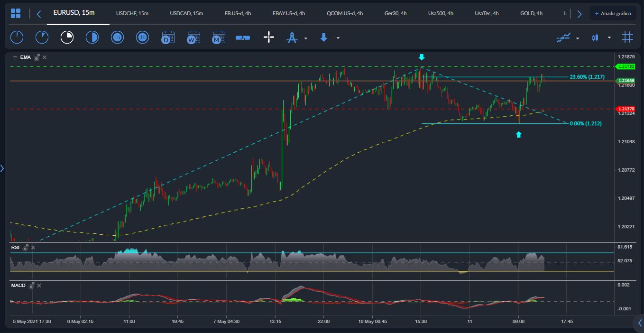Open the GOLD, 4h tab
The height and width of the screenshot is (333, 644).
click(531, 13)
